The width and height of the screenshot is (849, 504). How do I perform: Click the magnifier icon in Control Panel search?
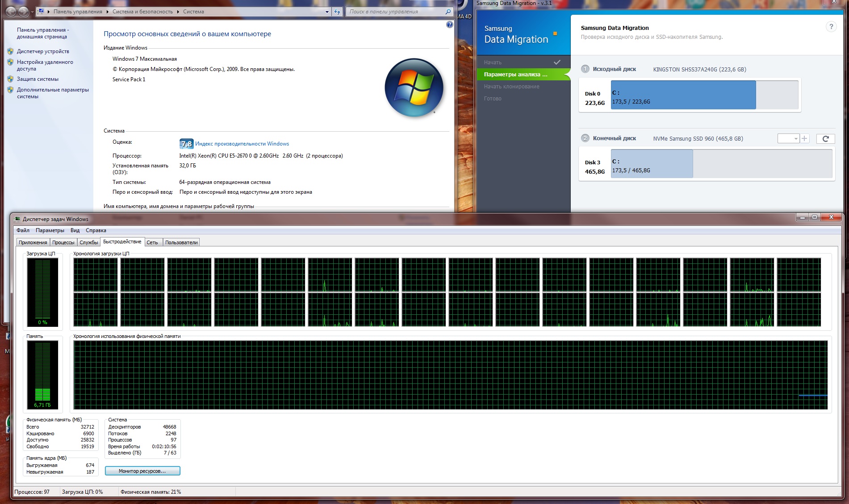448,12
